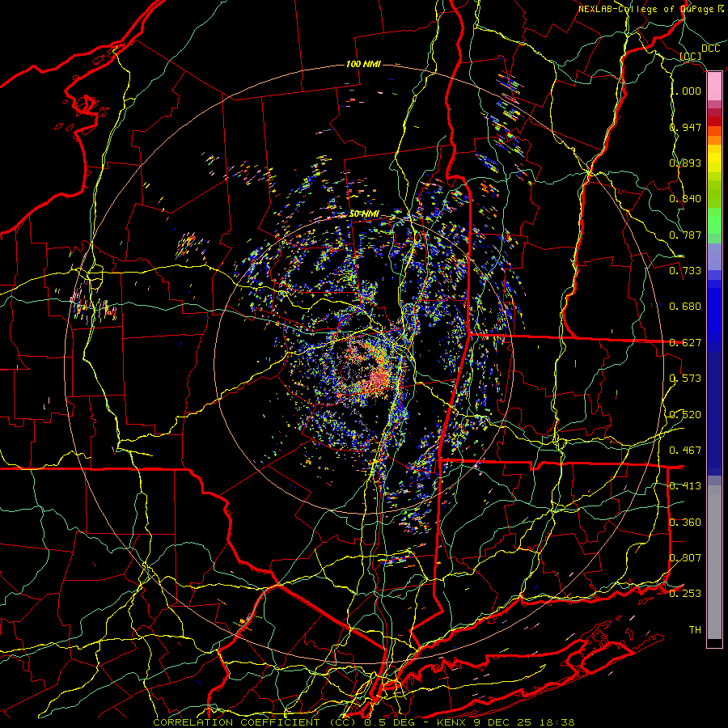Screen dimensions: 728x728
Task: Click the 0.893 color scale value
Action: click(685, 163)
